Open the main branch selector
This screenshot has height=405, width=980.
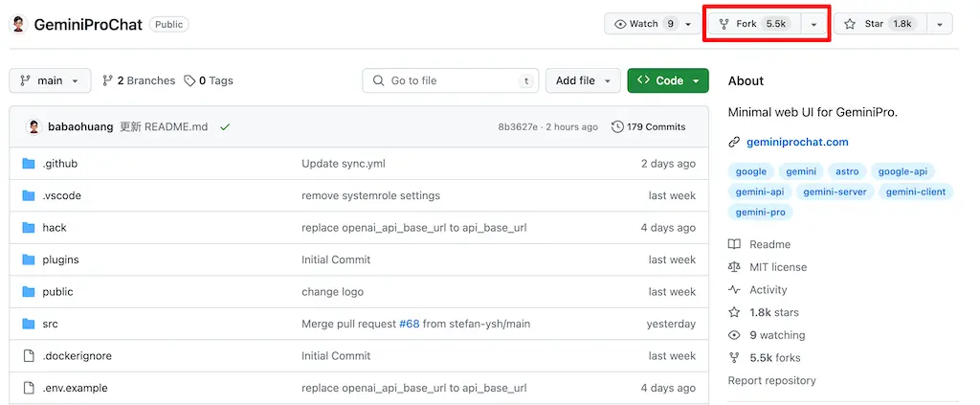point(50,80)
